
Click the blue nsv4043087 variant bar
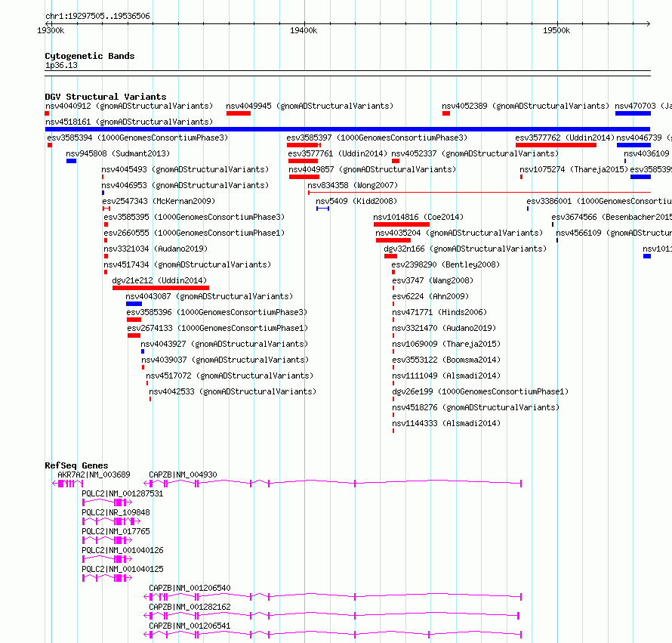(x=134, y=304)
